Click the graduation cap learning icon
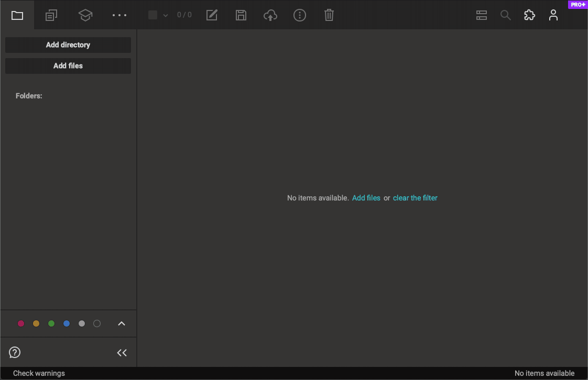Viewport: 588px width, 380px height. [x=85, y=15]
